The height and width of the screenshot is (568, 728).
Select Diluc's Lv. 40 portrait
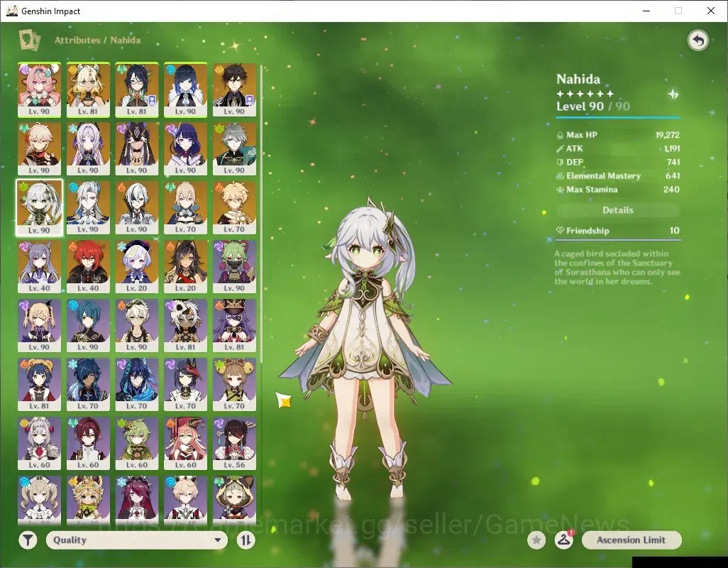(x=88, y=266)
